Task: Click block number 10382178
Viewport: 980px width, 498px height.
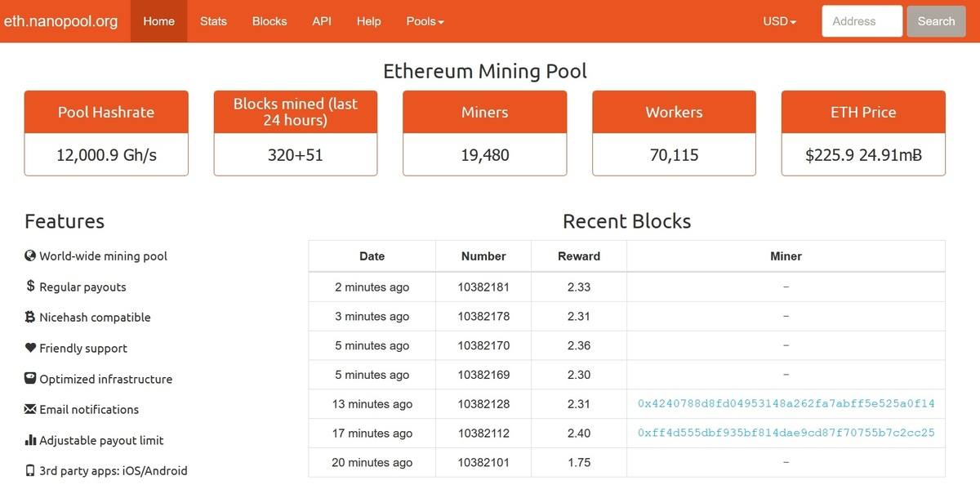Action: coord(483,316)
